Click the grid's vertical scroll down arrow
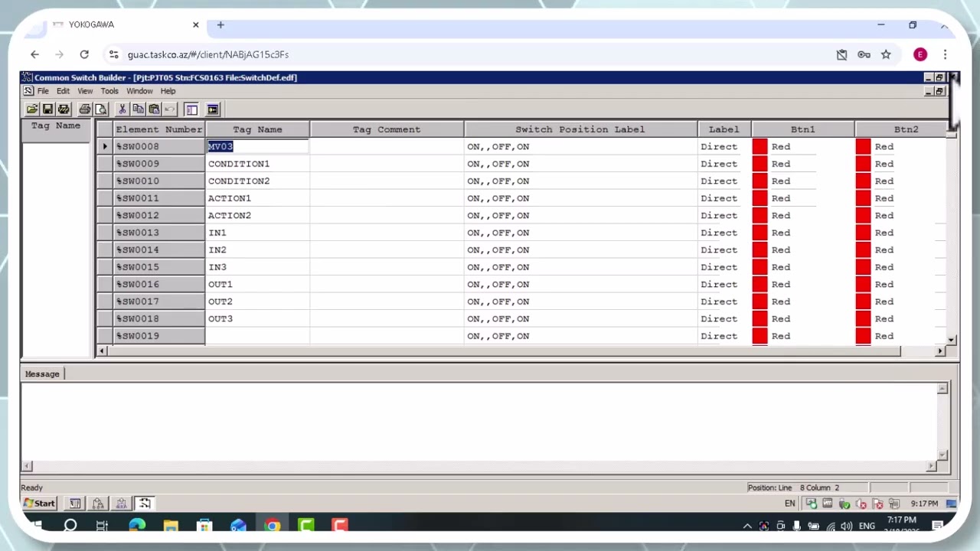The image size is (980, 551). 951,340
